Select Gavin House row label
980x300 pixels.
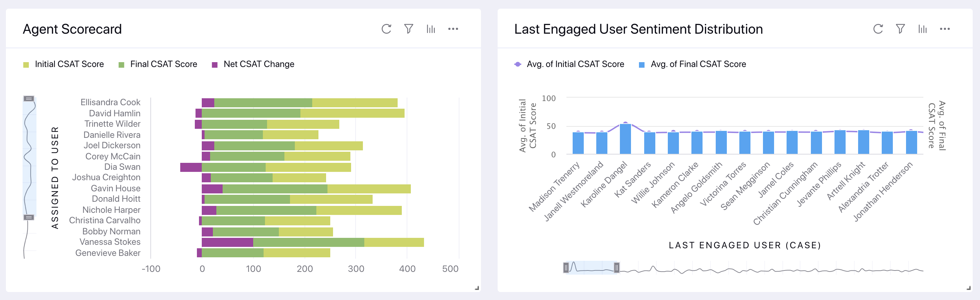coord(115,188)
